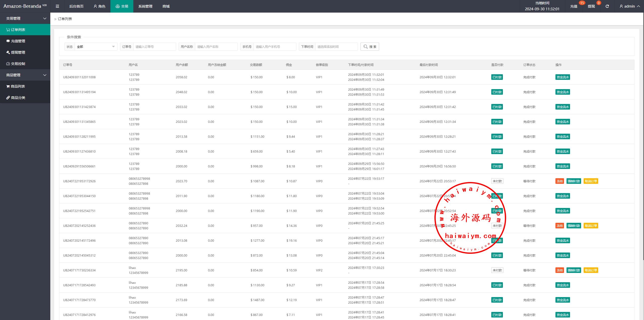Open 商品列表 cart item in sidebar
644x320 pixels.
[18, 86]
